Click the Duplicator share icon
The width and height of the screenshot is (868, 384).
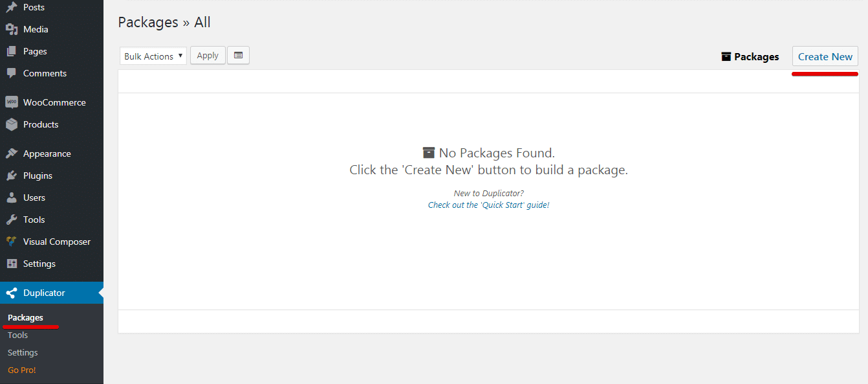[12, 293]
